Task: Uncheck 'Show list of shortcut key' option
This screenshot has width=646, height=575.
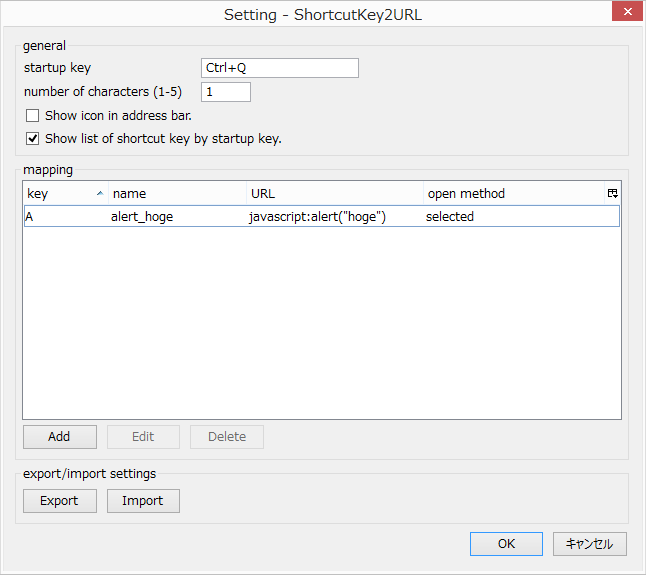Action: pos(33,139)
